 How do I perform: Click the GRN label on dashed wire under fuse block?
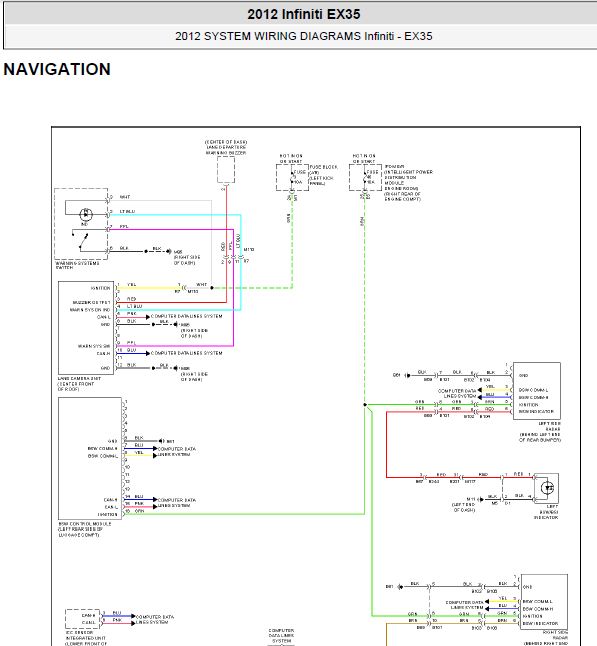click(288, 218)
